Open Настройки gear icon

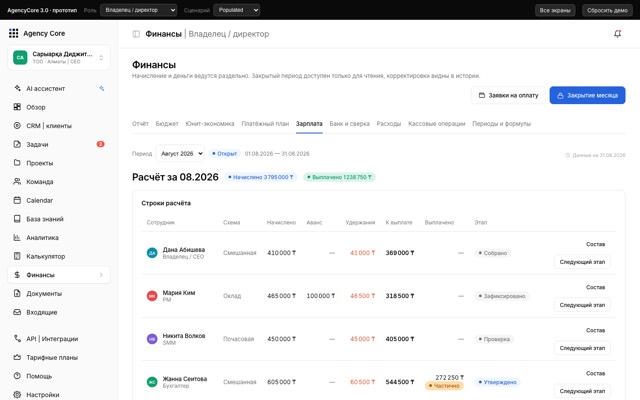tap(17, 394)
